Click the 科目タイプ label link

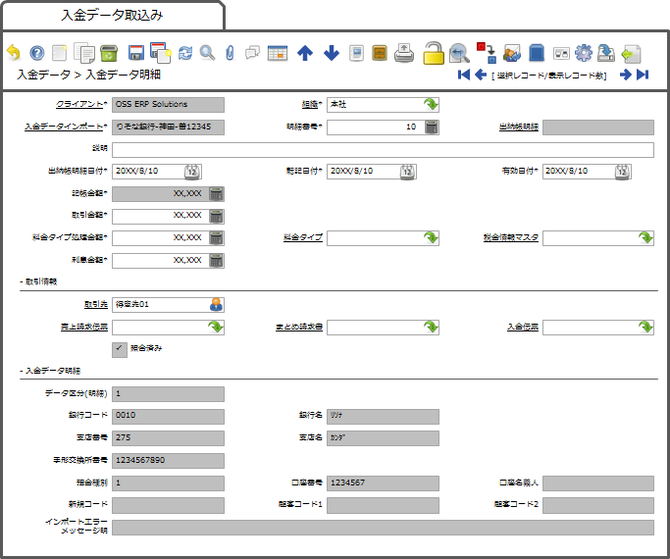[303, 237]
